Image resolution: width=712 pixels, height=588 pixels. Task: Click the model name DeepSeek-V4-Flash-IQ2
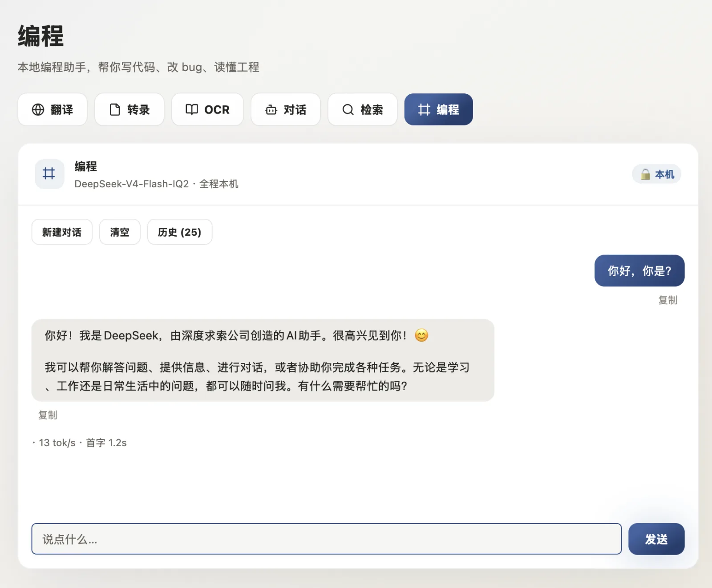point(132,184)
